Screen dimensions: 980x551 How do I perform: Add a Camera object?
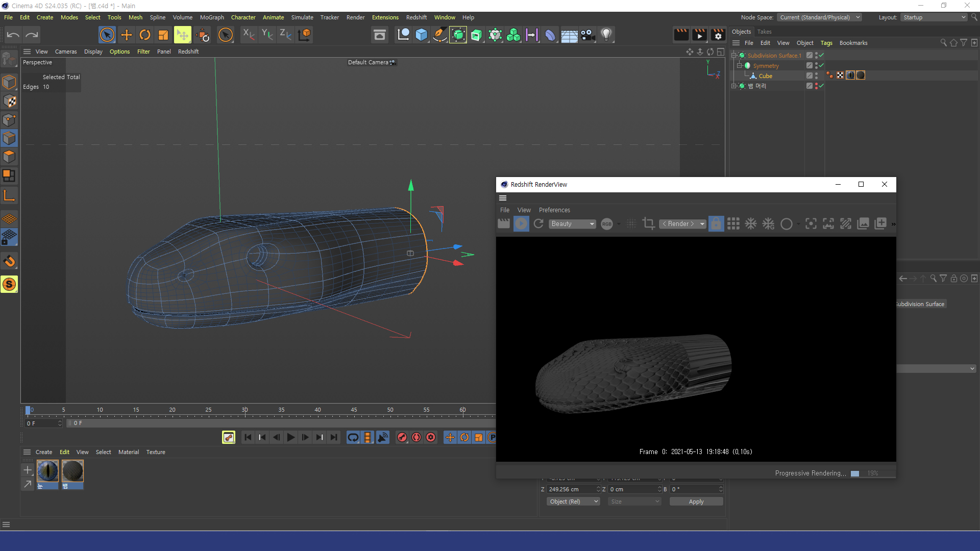click(588, 35)
